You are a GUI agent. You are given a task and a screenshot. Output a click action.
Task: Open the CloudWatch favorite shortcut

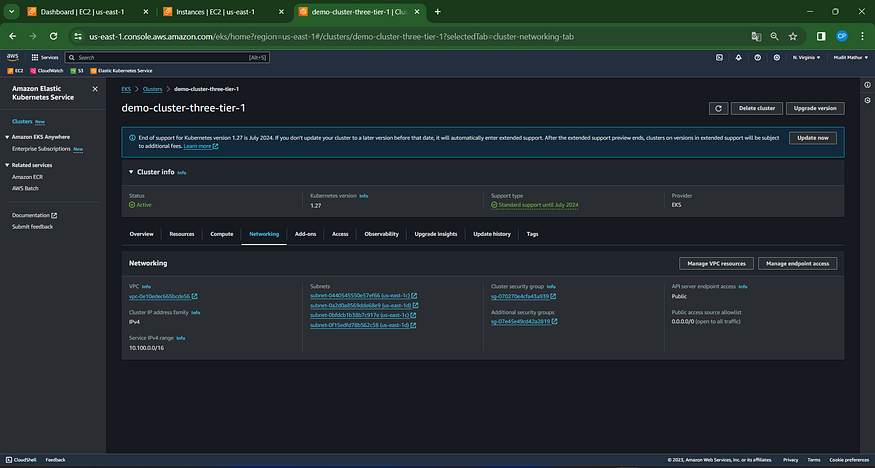47,71
